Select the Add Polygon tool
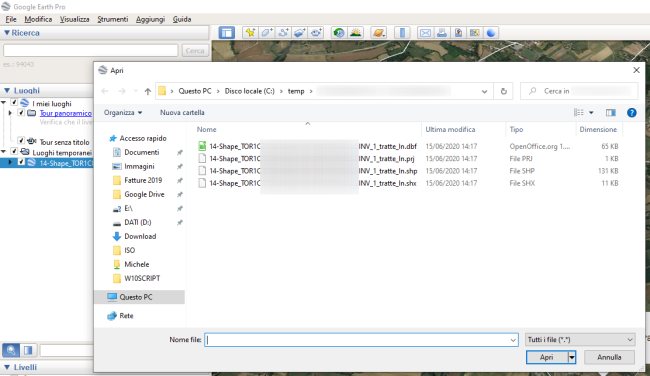 pos(267,33)
